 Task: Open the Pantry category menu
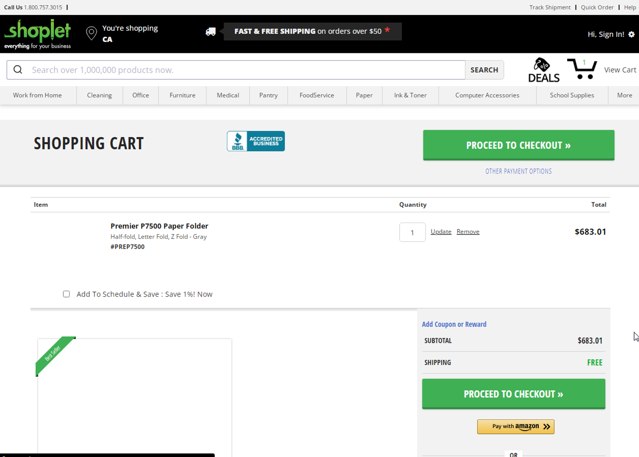[268, 95]
